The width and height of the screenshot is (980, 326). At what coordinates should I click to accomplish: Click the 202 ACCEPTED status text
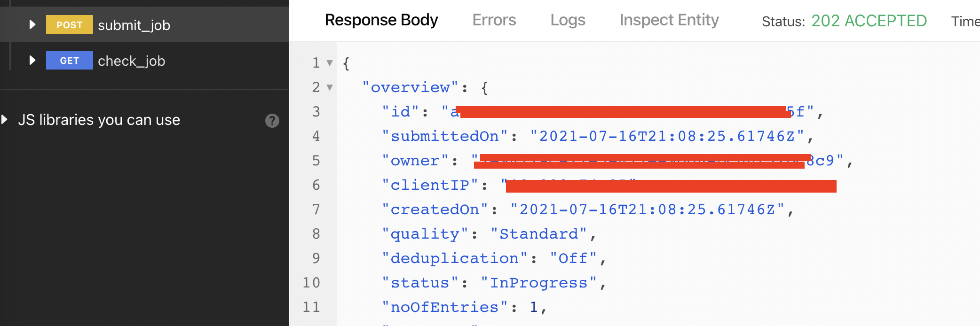coord(869,21)
